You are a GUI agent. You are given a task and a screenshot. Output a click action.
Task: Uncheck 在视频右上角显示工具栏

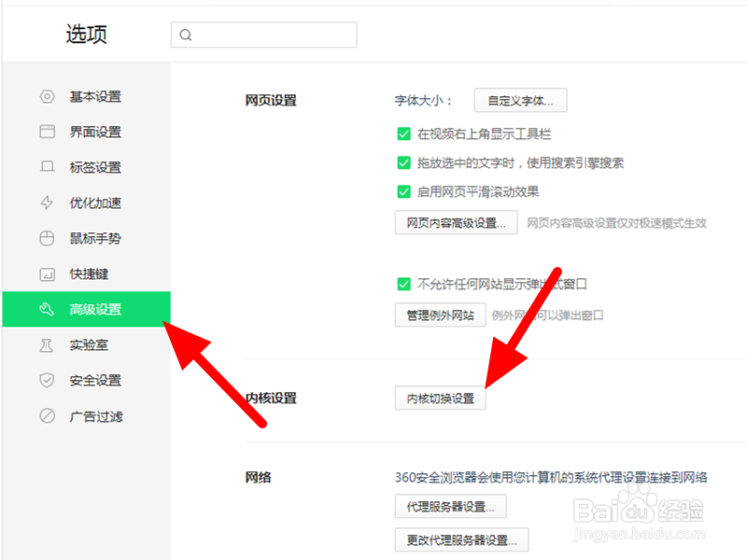pyautogui.click(x=404, y=133)
